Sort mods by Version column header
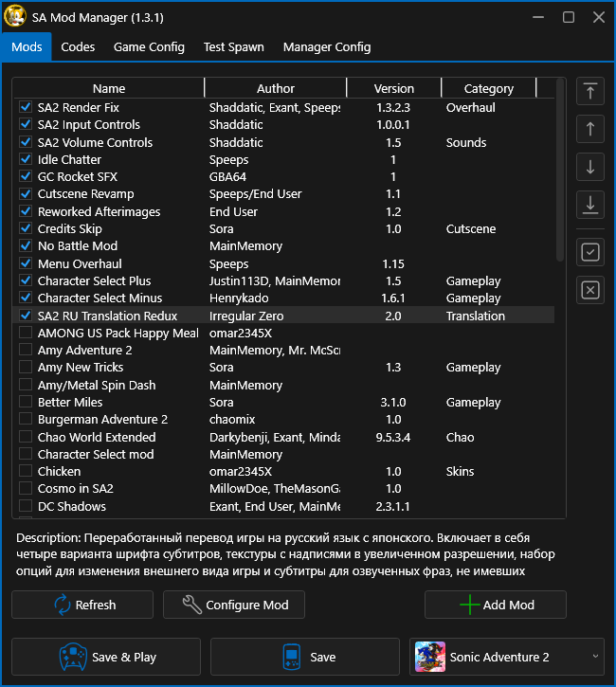The width and height of the screenshot is (616, 687). click(394, 88)
